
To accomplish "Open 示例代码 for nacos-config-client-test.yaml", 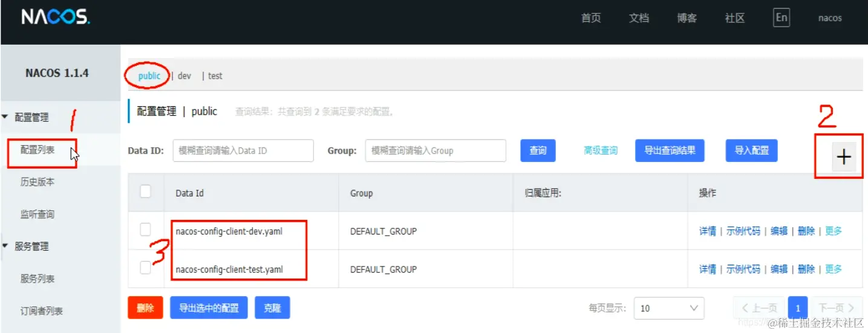I will [743, 269].
